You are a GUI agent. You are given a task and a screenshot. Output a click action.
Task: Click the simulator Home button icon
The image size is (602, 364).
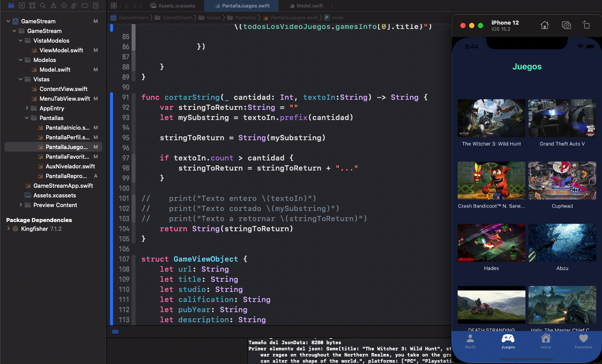pos(545,25)
